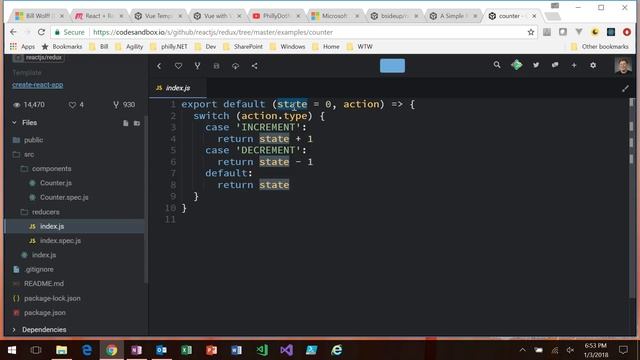This screenshot has width=640, height=360.
Task: Collapse the src folder
Action: click(x=29, y=154)
